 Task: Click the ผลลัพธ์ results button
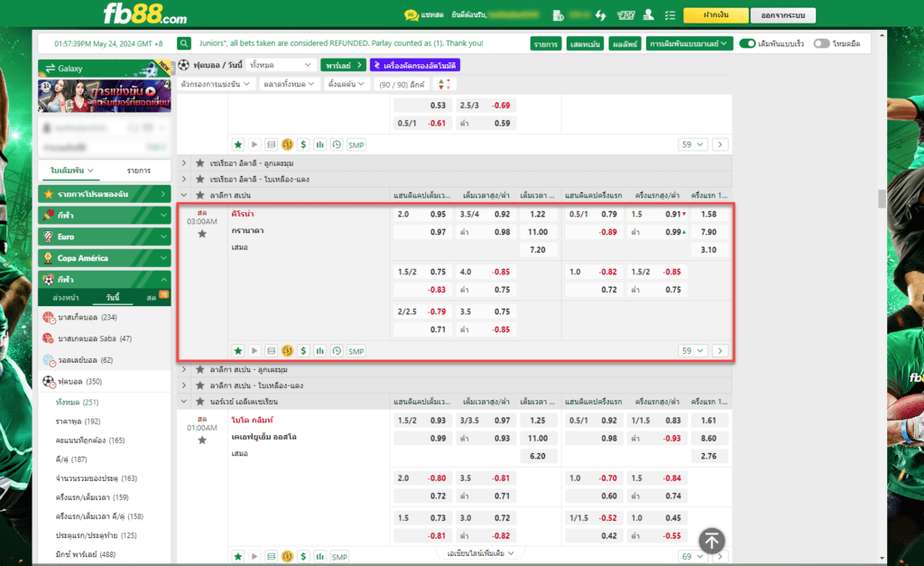(625, 43)
